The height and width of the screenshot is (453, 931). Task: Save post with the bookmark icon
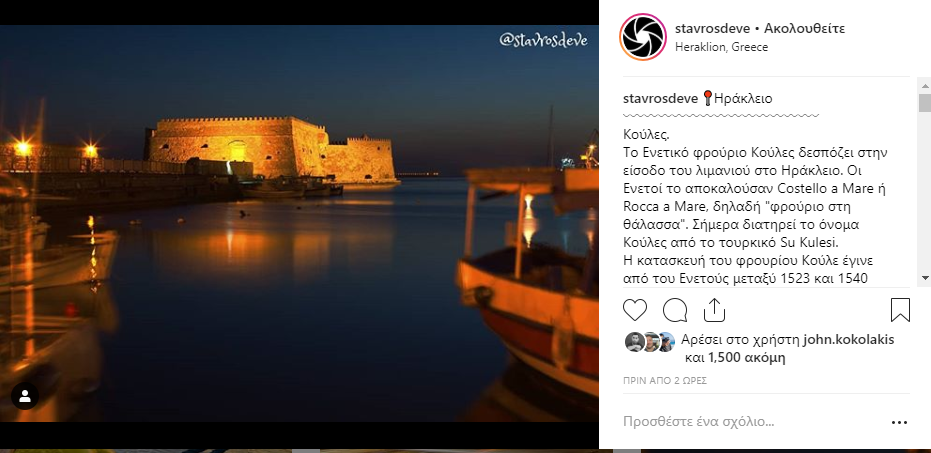click(900, 310)
